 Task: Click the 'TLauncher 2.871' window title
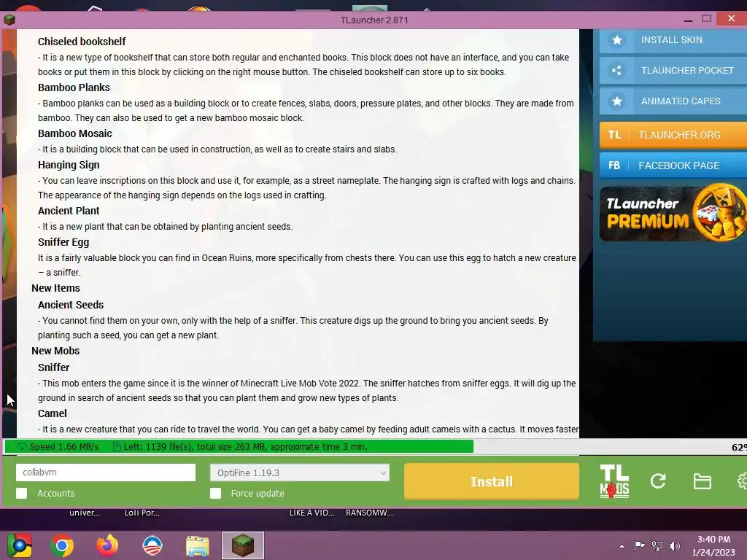coord(374,20)
